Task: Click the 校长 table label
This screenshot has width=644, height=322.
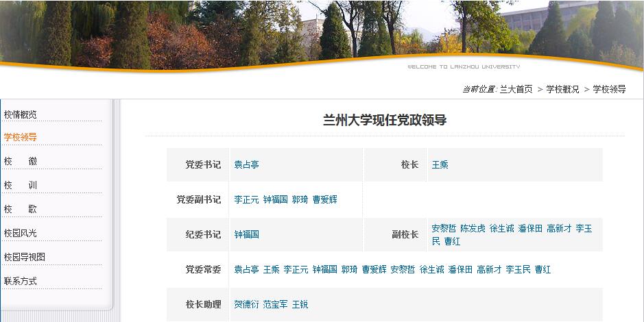Action: click(x=410, y=165)
